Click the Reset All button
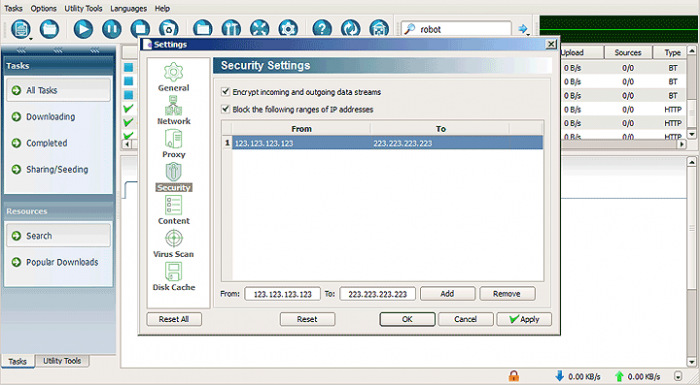This screenshot has width=700, height=385. [x=174, y=319]
